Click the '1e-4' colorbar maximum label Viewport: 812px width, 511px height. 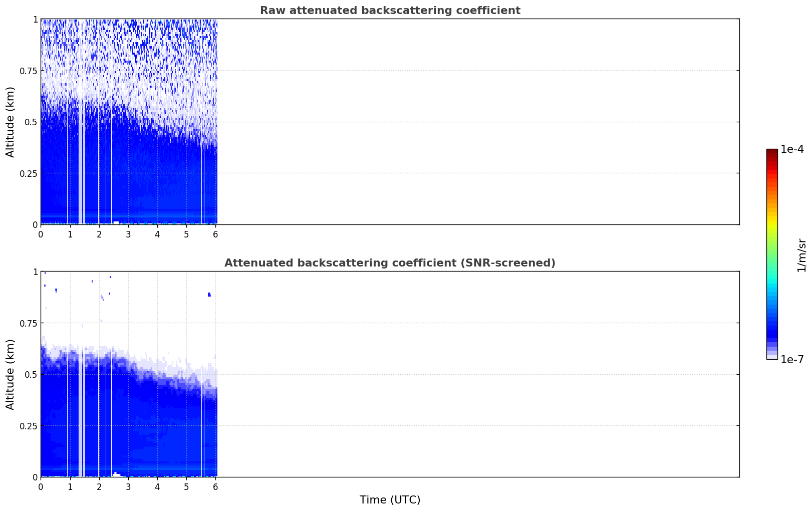pyautogui.click(x=792, y=149)
